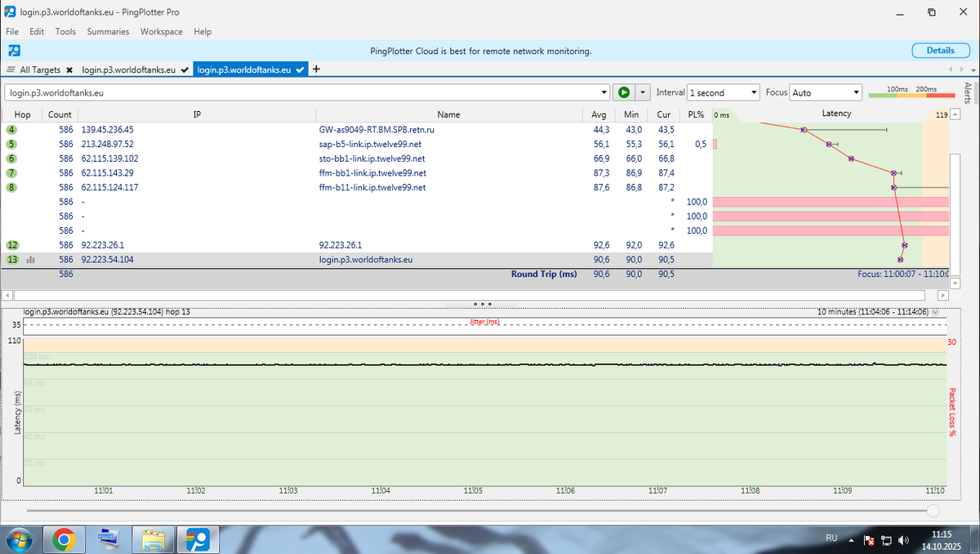
Task: Expand the arrow dropdown beside the play button
Action: click(643, 92)
